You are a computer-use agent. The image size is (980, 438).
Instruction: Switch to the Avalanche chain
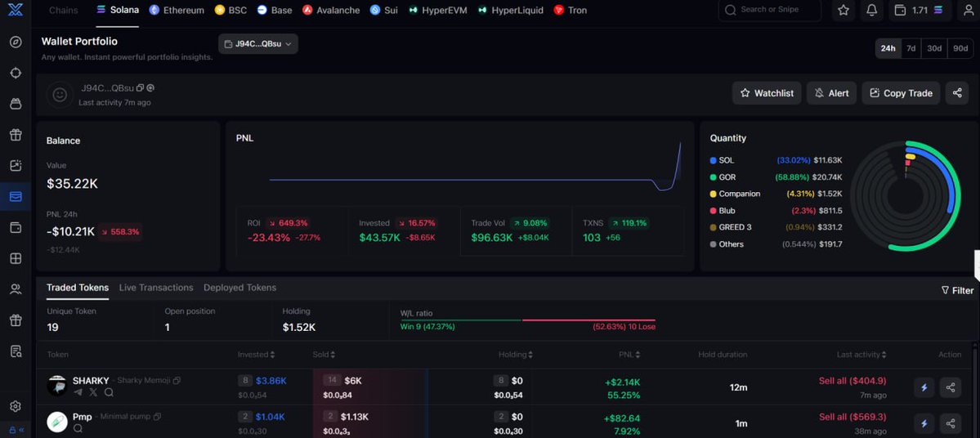tap(331, 11)
